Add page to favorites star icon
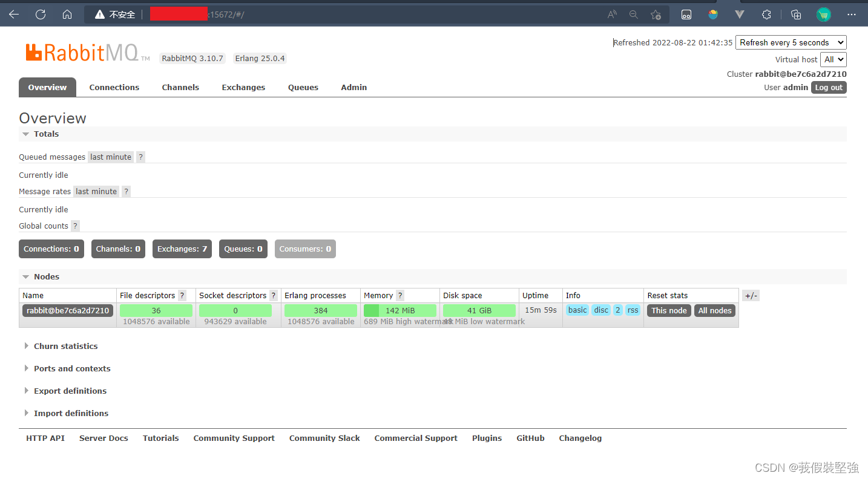The image size is (868, 479). pos(656,15)
